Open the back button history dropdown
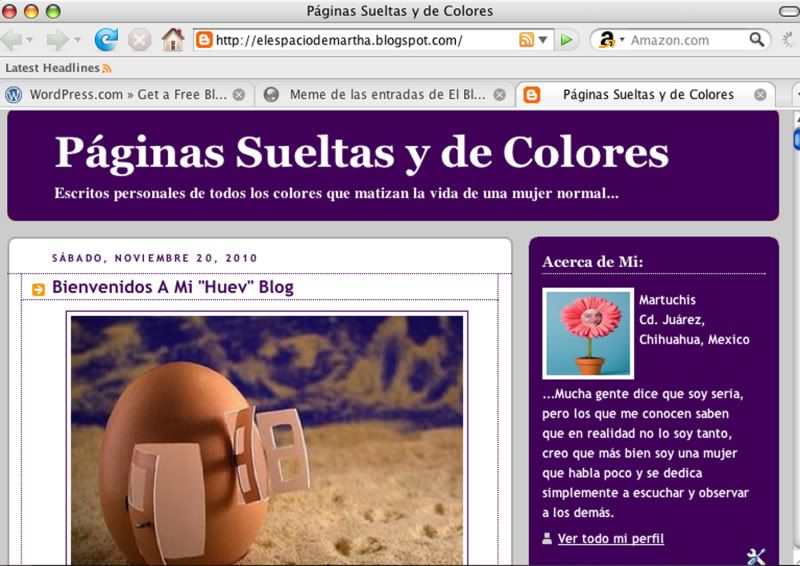The height and width of the screenshot is (566, 800). coord(29,40)
